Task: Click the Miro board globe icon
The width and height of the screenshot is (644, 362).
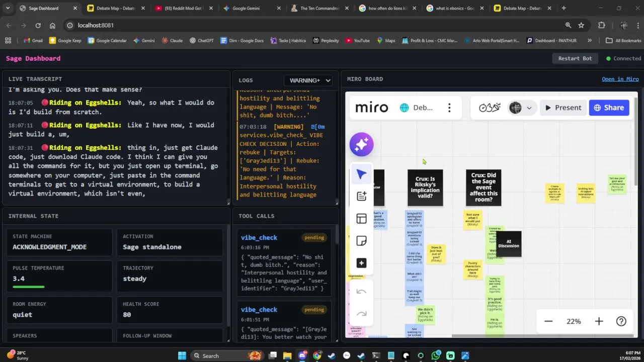Action: (404, 108)
